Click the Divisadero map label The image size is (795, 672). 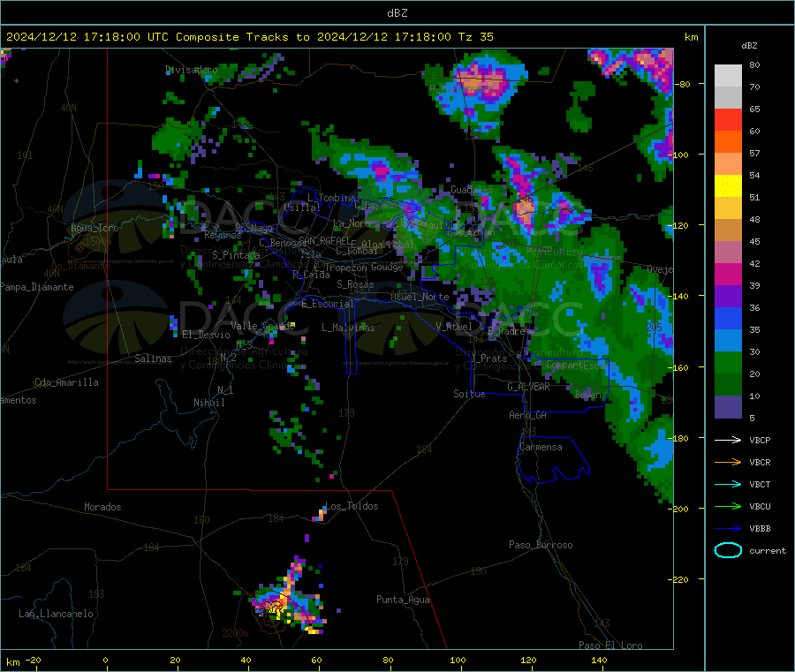[192, 70]
